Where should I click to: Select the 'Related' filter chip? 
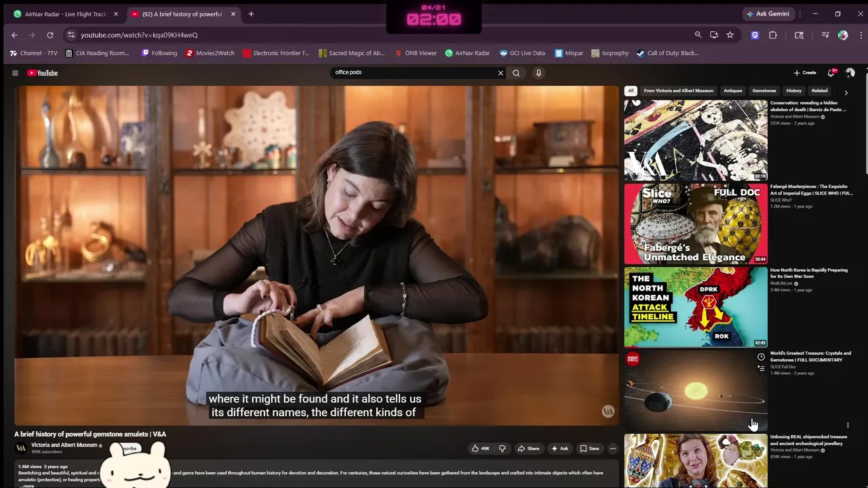819,91
